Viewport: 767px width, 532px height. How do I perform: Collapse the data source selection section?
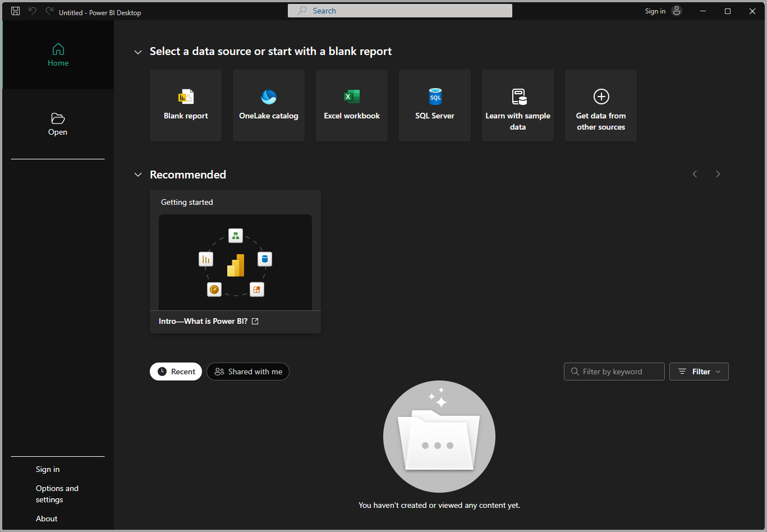(138, 52)
